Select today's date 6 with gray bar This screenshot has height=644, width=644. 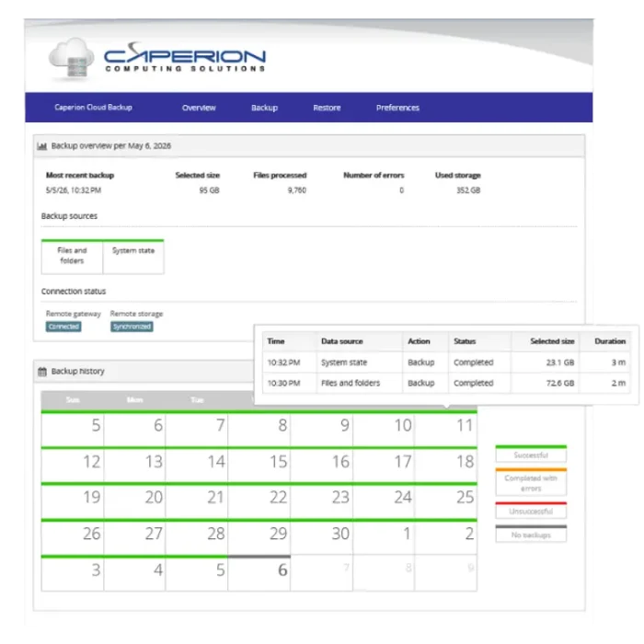pos(259,572)
